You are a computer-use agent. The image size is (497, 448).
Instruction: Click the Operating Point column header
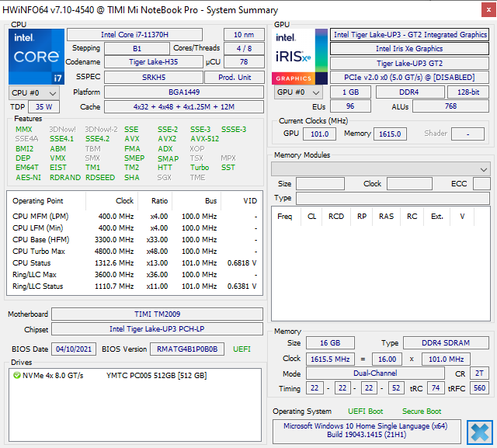(47, 201)
